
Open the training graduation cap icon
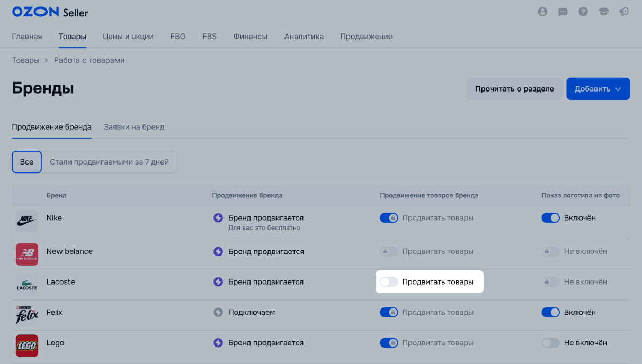point(604,12)
